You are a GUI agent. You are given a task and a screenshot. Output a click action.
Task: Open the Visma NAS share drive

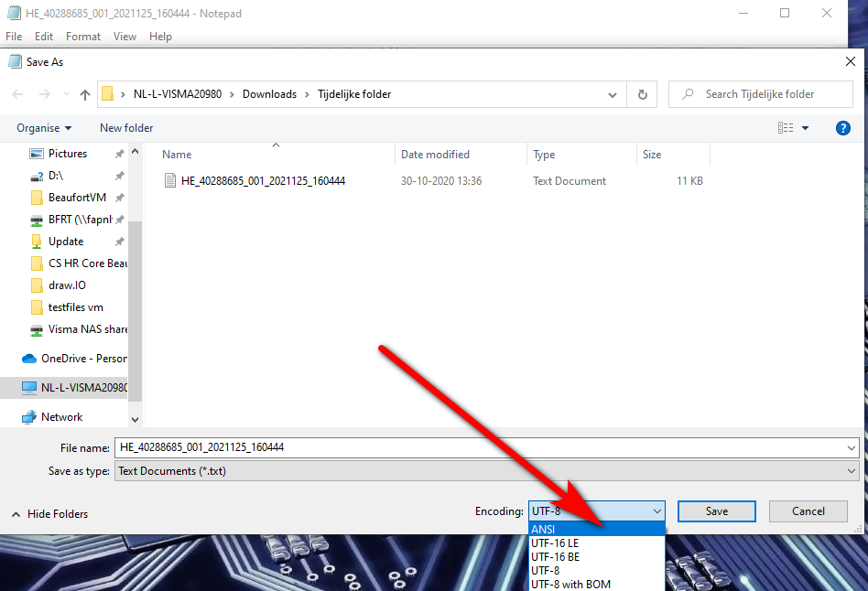click(x=88, y=329)
